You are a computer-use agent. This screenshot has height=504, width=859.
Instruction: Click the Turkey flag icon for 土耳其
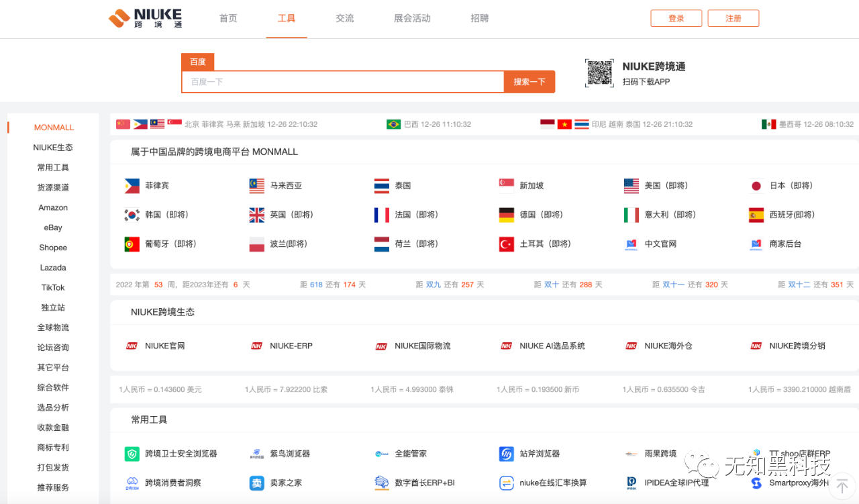pyautogui.click(x=507, y=244)
